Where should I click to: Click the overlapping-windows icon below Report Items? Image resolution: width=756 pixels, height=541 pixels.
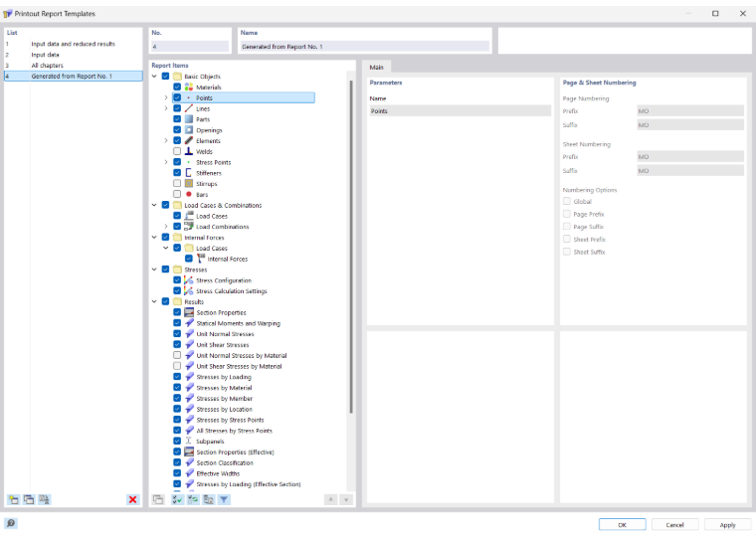[x=158, y=499]
